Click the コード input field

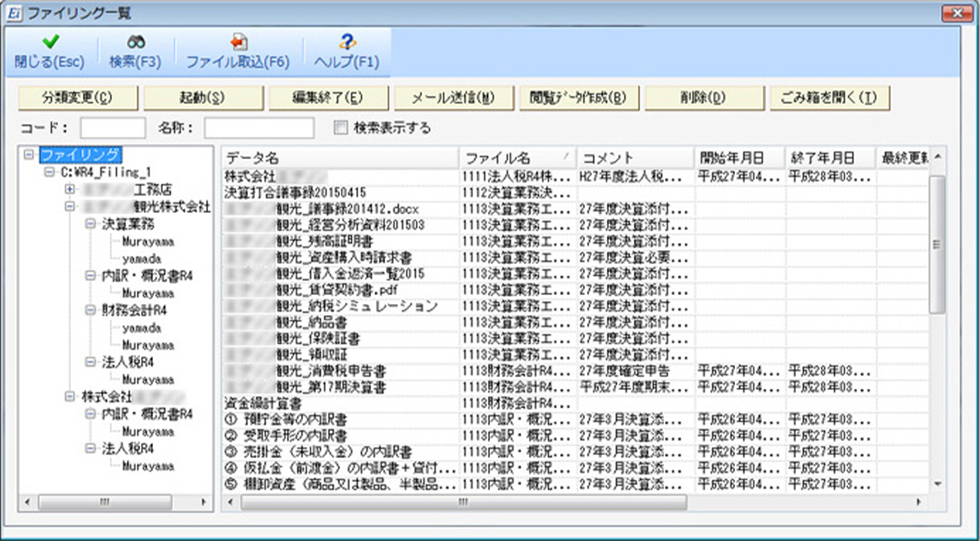coord(113,128)
